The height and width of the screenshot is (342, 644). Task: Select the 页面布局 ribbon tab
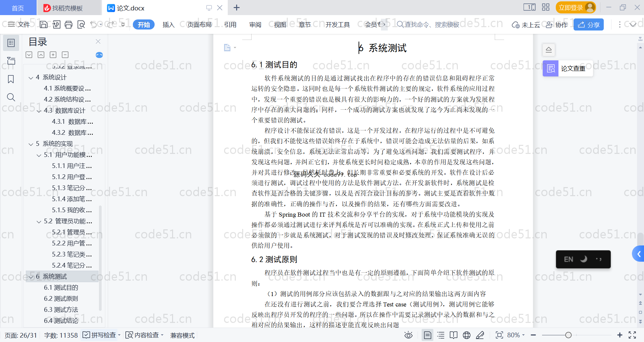199,24
